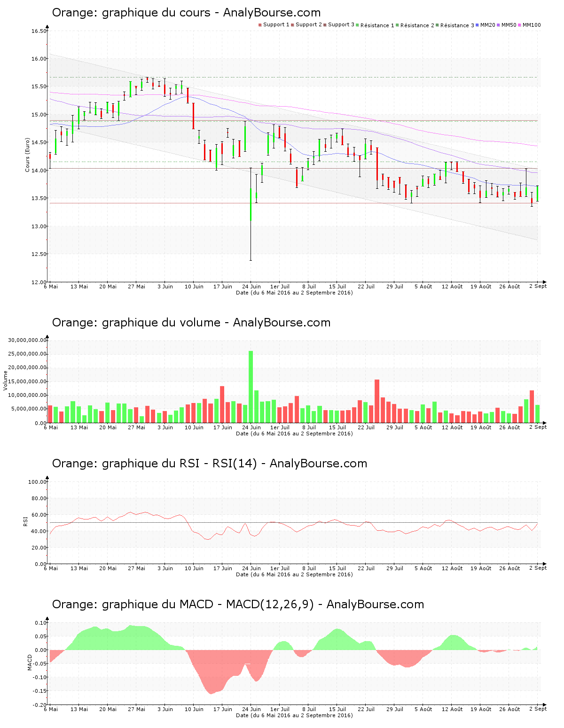This screenshot has height=728, width=564.
Task: Click the 13.50 value on price axis
Action: coord(39,198)
